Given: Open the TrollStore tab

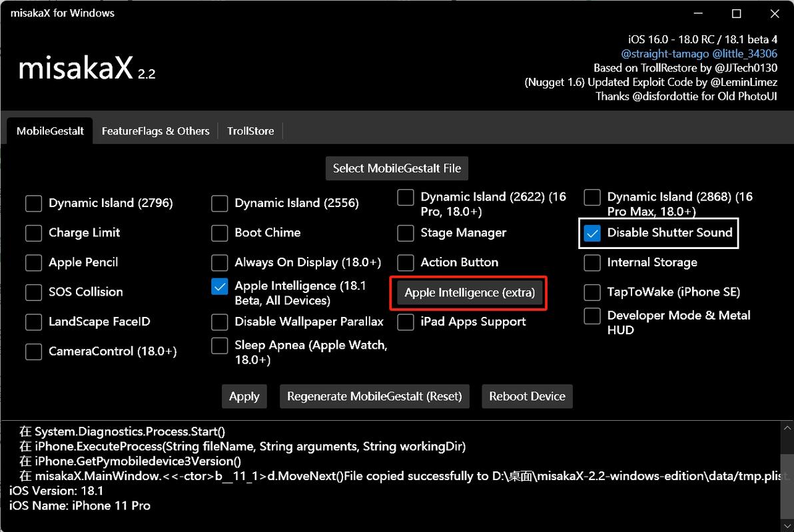Looking at the screenshot, I should [250, 131].
